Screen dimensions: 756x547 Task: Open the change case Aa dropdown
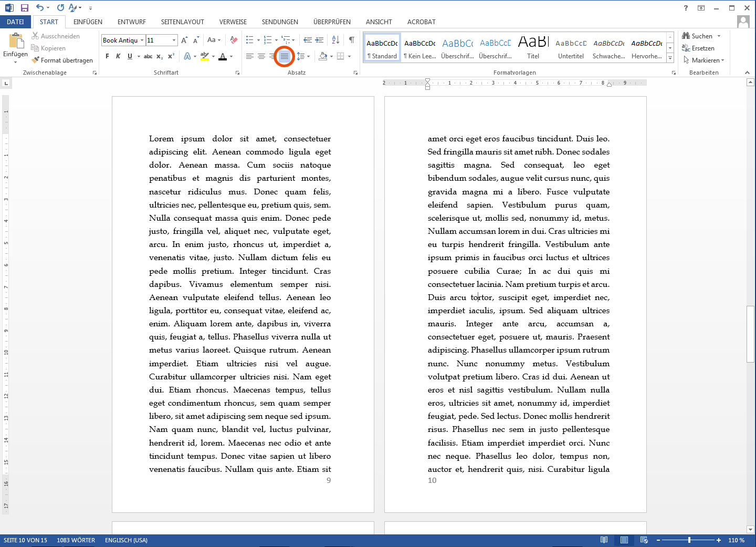pyautogui.click(x=214, y=40)
